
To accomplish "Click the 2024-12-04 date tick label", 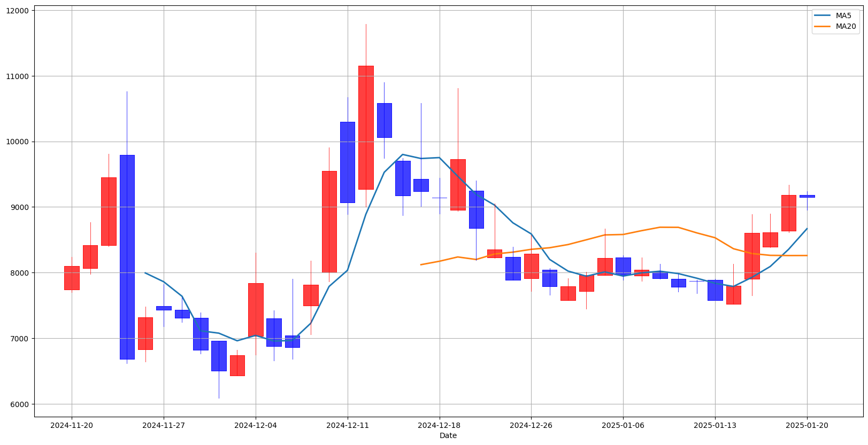I will coord(256,425).
